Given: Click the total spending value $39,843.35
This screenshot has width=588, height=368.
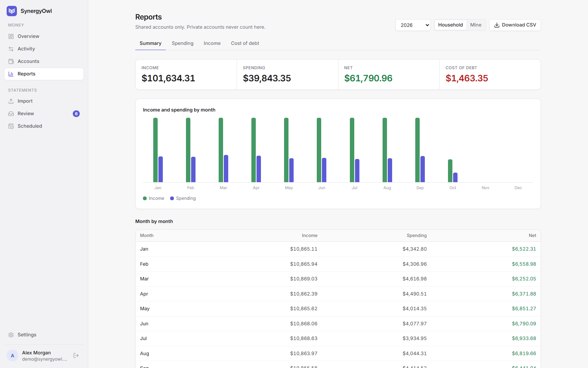Looking at the screenshot, I should [x=267, y=78].
